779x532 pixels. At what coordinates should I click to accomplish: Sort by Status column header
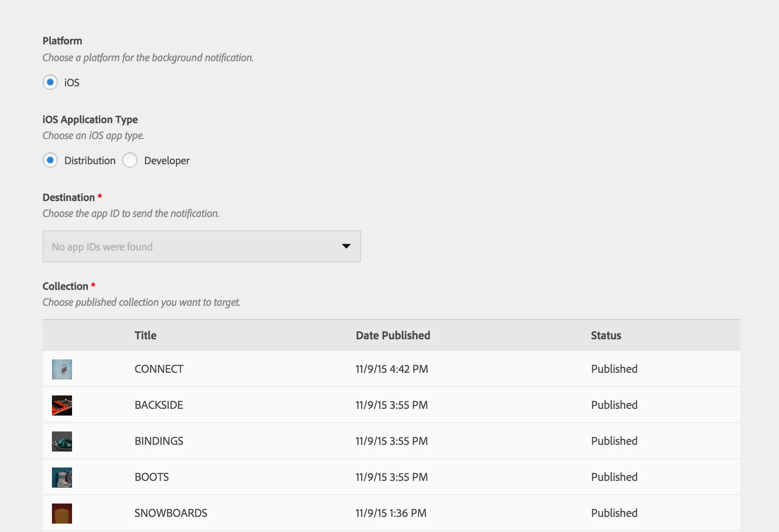tap(606, 336)
